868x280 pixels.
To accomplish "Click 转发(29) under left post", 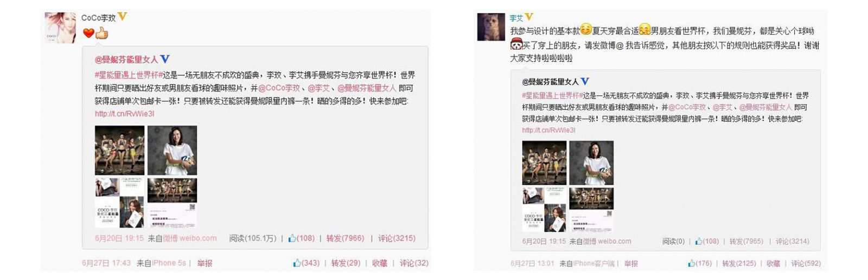I will 346,263.
